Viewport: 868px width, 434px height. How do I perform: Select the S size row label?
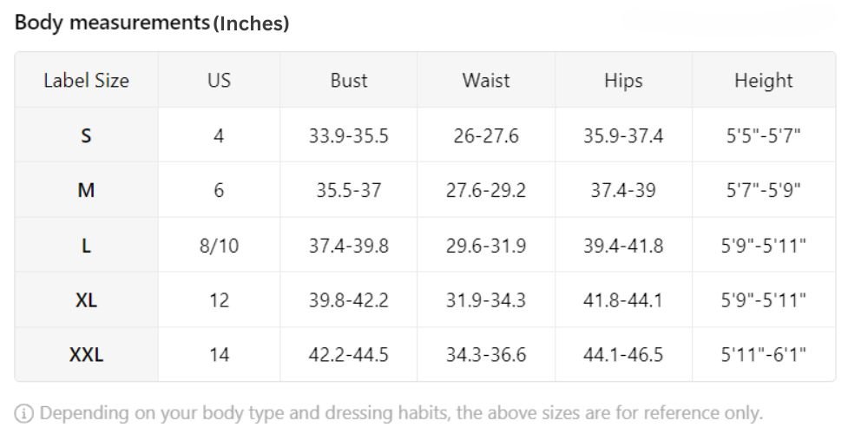tap(86, 135)
